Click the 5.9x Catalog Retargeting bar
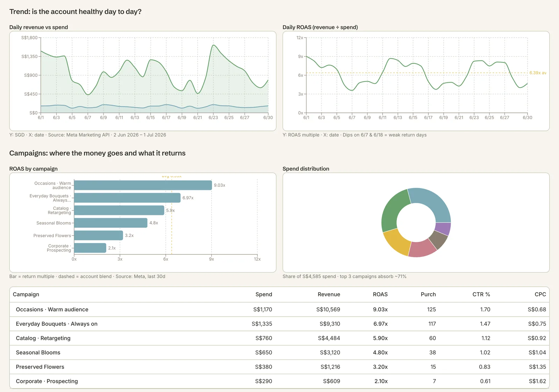Screen dimensions: 559x392 (x=119, y=210)
